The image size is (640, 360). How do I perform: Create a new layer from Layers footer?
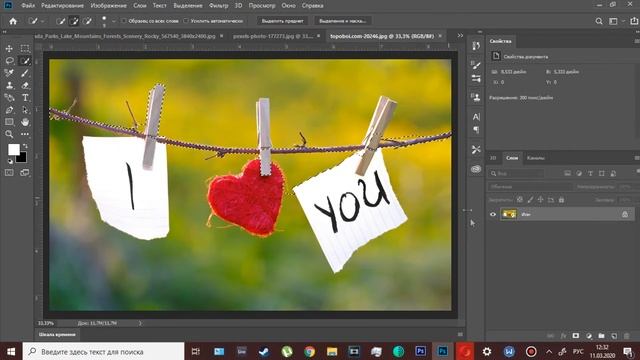[x=614, y=336]
